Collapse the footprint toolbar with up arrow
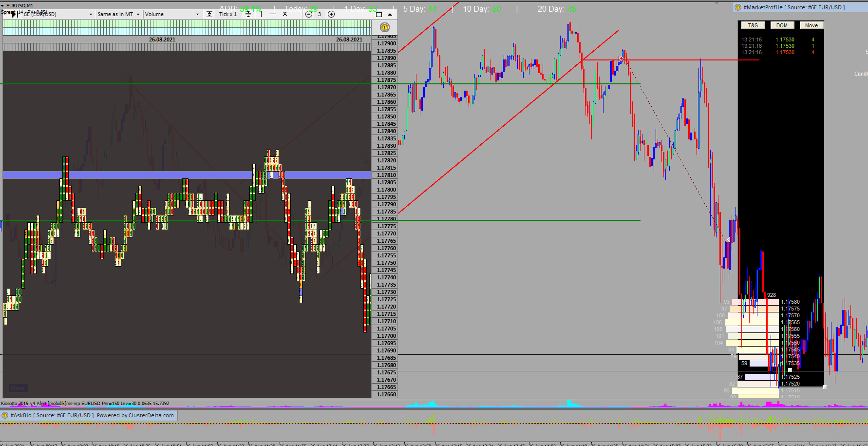 coord(390,14)
